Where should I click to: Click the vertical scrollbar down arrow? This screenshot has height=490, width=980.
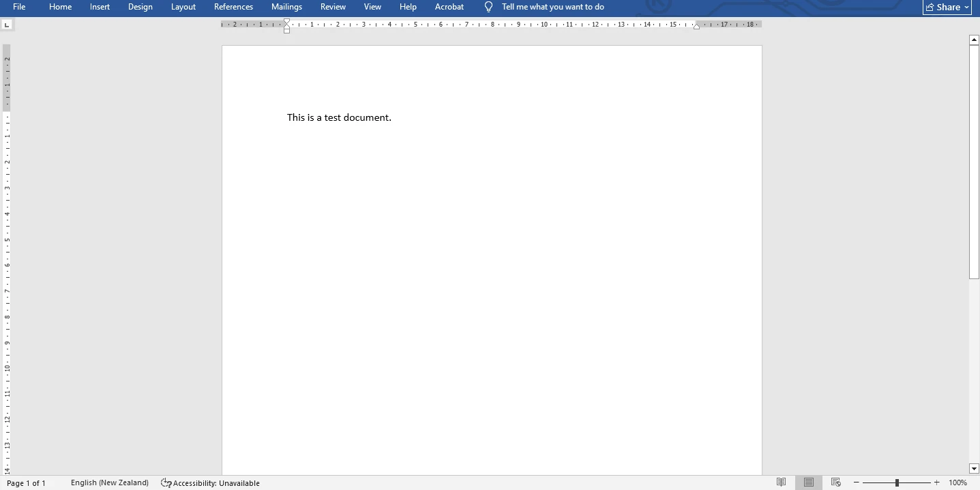[974, 468]
